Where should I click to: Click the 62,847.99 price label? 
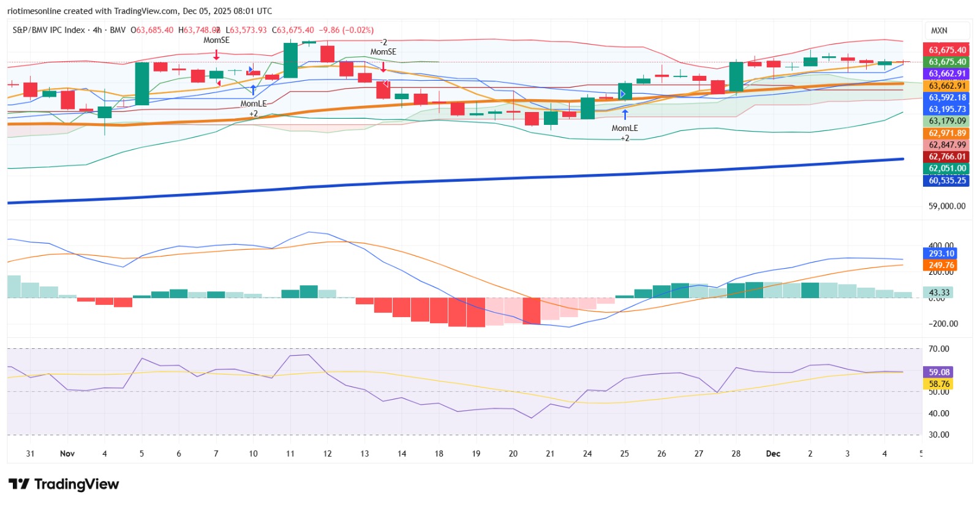[946, 145]
